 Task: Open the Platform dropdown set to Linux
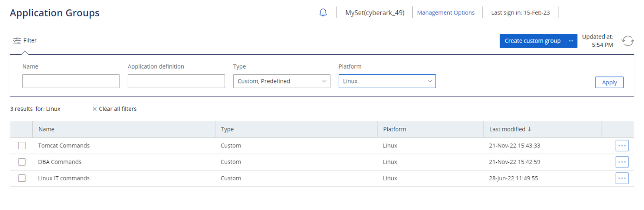coord(387,81)
